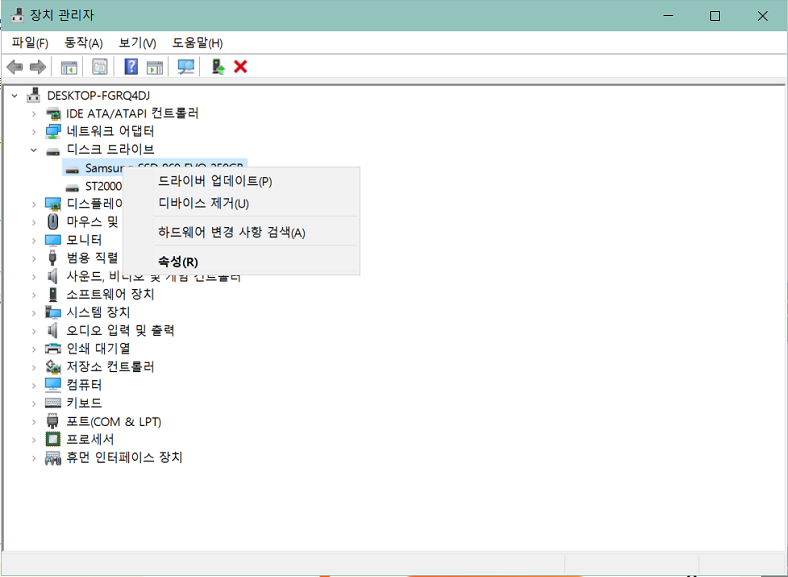Click Scan for hardware changes monitor icon
788x577 pixels.
pyautogui.click(x=185, y=67)
